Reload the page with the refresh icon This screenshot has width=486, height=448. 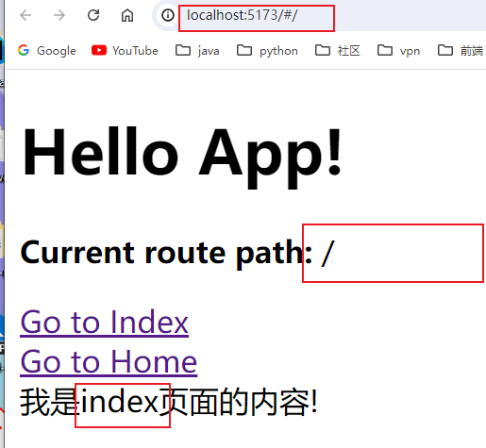click(x=93, y=15)
